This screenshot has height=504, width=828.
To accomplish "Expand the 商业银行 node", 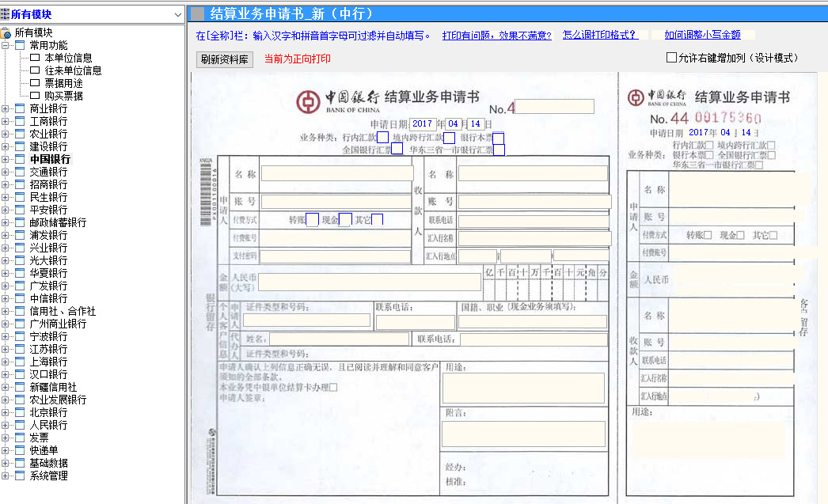I will (6, 108).
